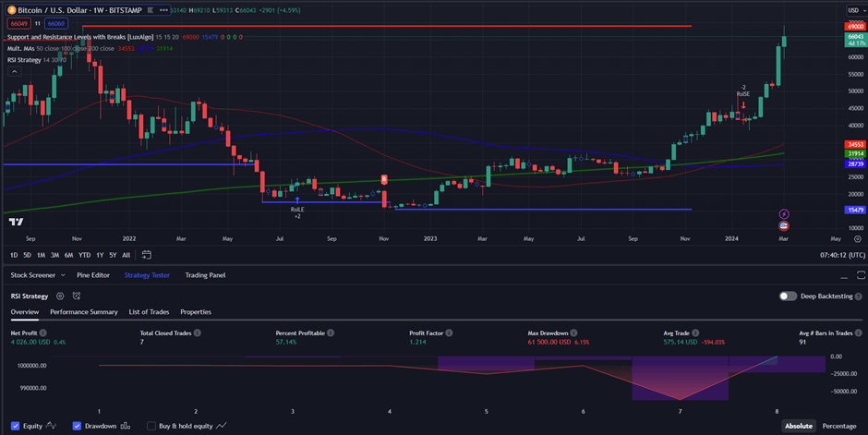Open the go-to-date calendar icon
This screenshot has height=435, width=868.
[x=147, y=255]
